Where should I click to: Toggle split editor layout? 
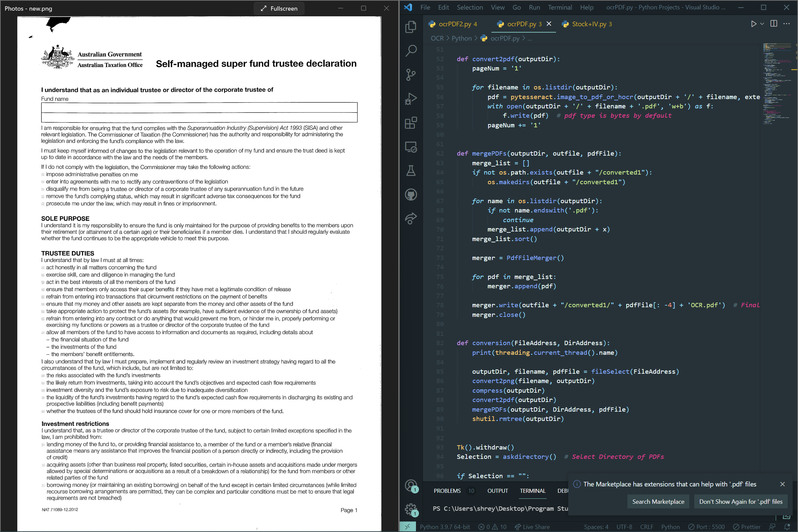[x=774, y=24]
